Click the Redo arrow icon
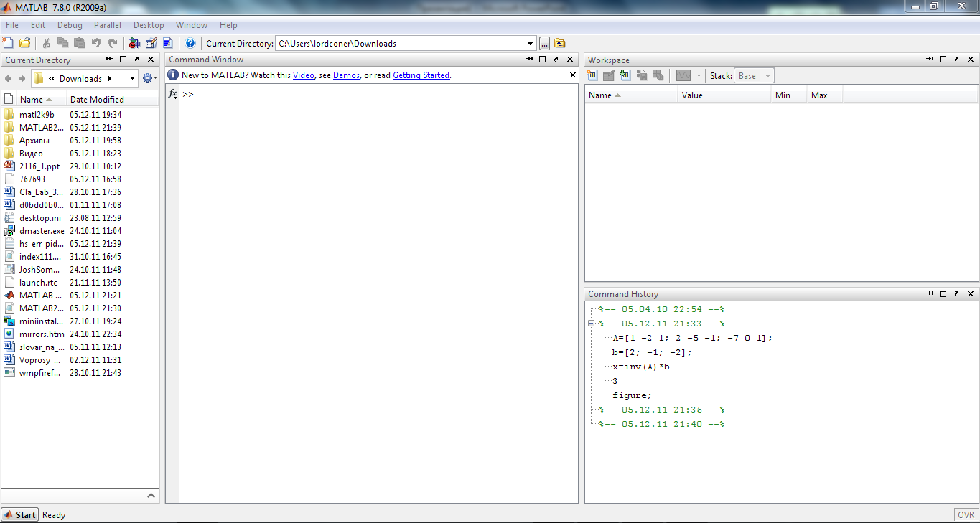 click(x=113, y=43)
